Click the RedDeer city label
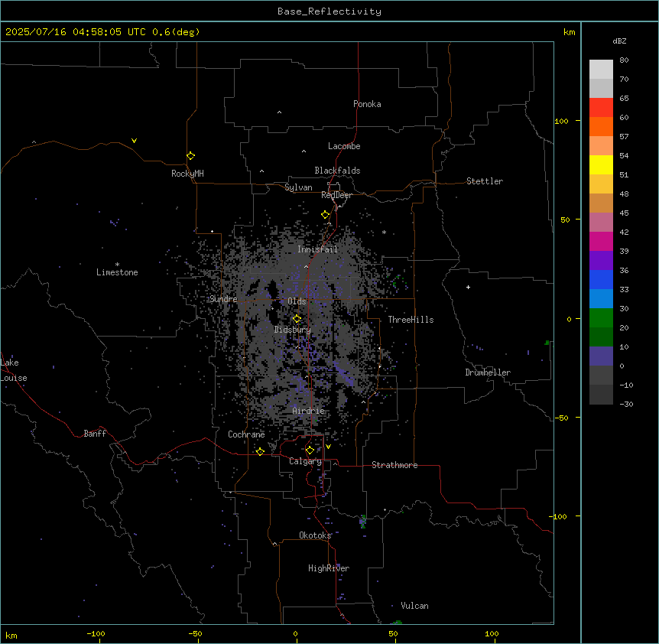 pos(336,195)
